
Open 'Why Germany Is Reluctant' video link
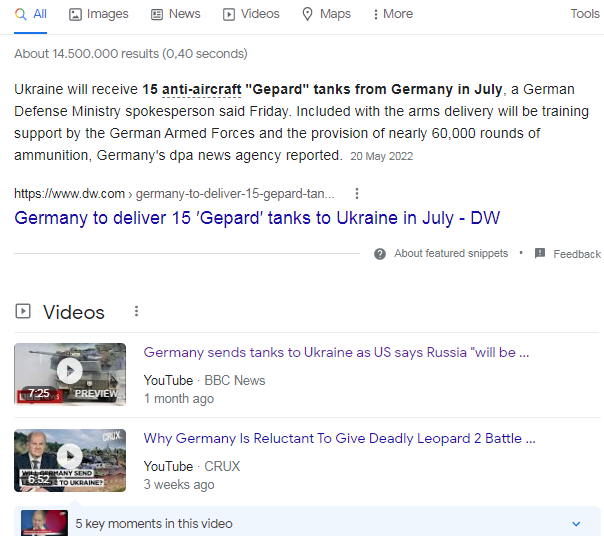coord(339,439)
